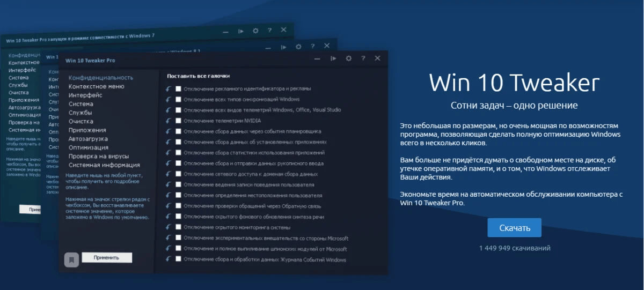
Task: Click restore arrow for Журнала Событий Windows
Action: coord(169,259)
